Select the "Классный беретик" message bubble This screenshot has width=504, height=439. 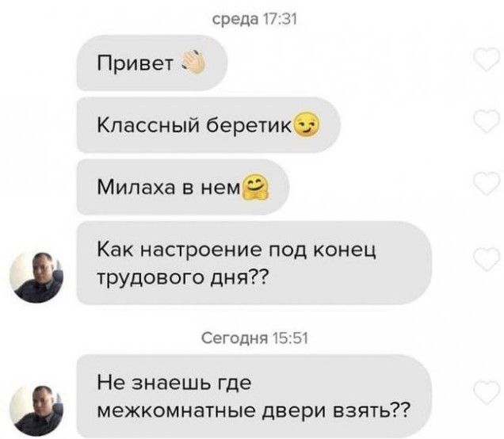(x=208, y=124)
